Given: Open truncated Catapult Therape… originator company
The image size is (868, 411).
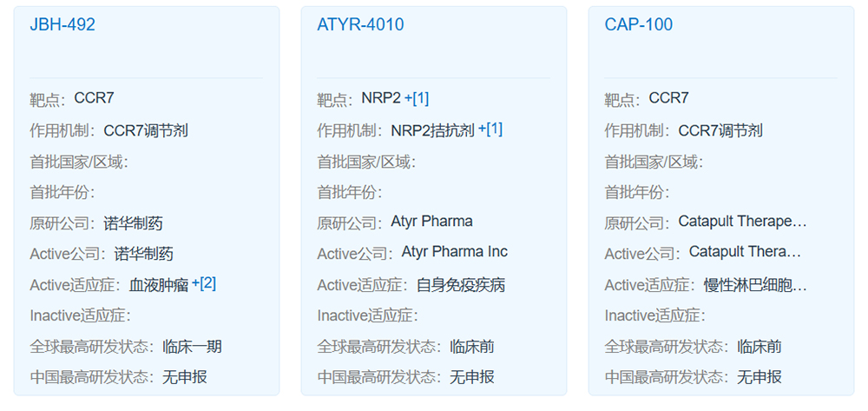Looking at the screenshot, I should [x=742, y=222].
